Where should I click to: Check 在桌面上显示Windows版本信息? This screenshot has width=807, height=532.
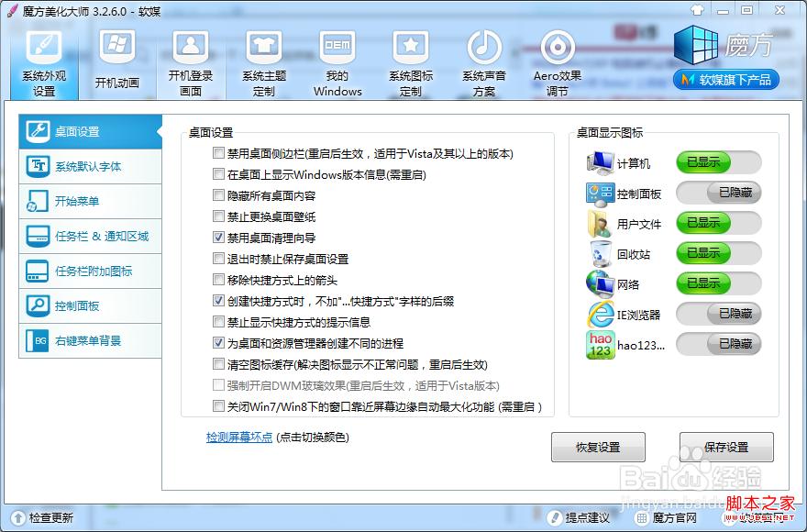pyautogui.click(x=219, y=174)
